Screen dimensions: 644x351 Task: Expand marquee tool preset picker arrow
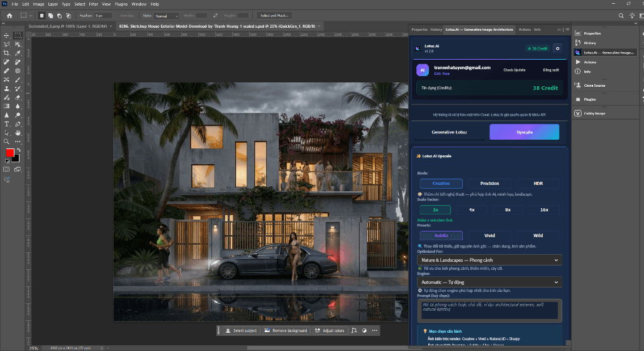point(30,16)
